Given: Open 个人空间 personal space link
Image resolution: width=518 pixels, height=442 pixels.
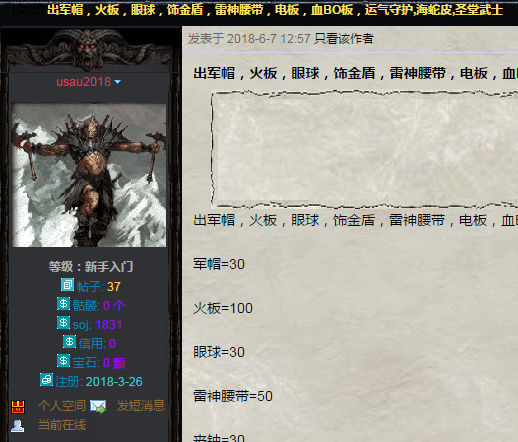Looking at the screenshot, I should [x=62, y=406].
